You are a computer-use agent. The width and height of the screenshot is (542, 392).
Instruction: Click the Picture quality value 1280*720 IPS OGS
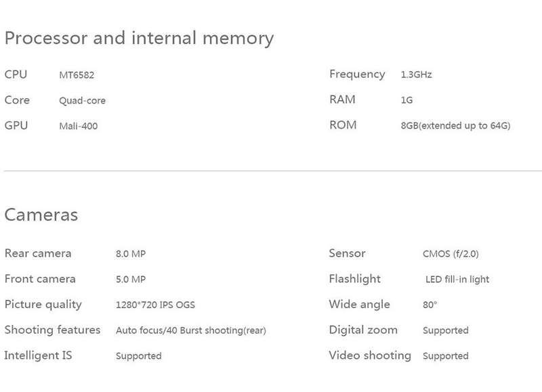pos(155,305)
